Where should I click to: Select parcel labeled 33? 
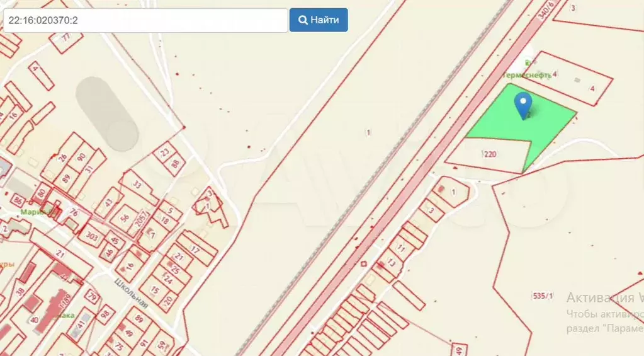[x=137, y=185]
